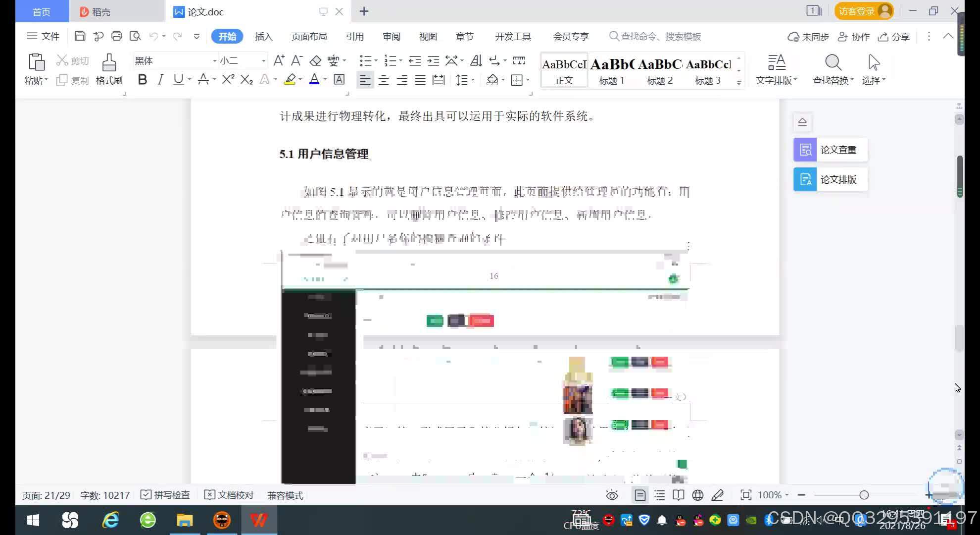Screen dimensions: 980x535
Task: Decrease font size with A- icon
Action: coord(296,60)
